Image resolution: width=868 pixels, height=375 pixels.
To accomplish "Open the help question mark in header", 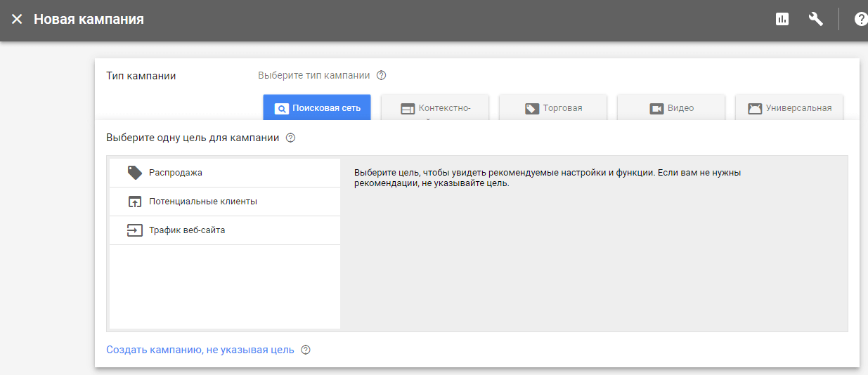I will 861,20.
